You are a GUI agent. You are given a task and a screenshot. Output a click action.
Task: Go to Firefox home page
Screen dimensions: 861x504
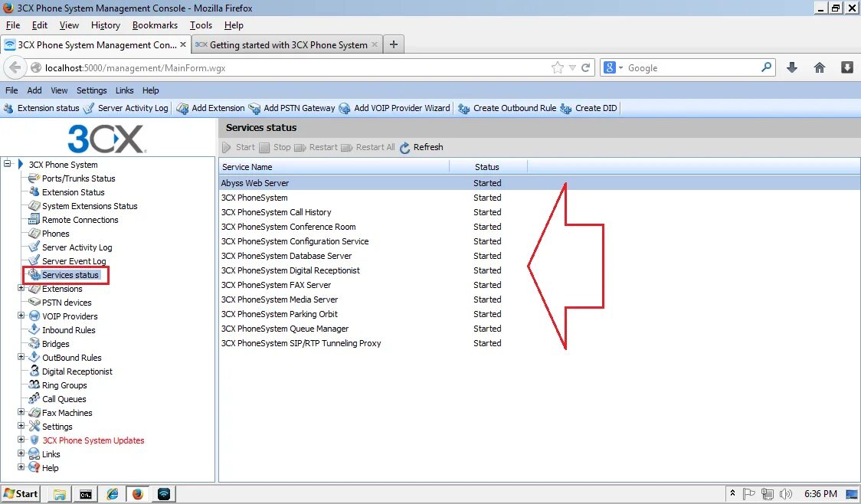(x=820, y=67)
